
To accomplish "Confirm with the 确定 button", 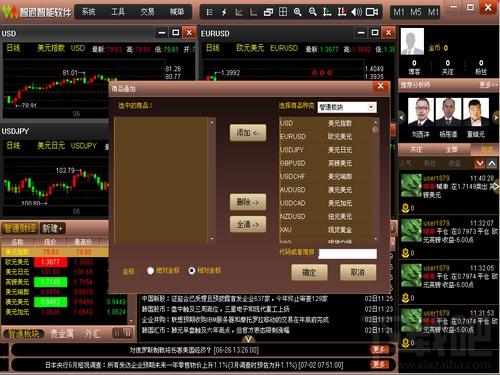I will pyautogui.click(x=309, y=272).
